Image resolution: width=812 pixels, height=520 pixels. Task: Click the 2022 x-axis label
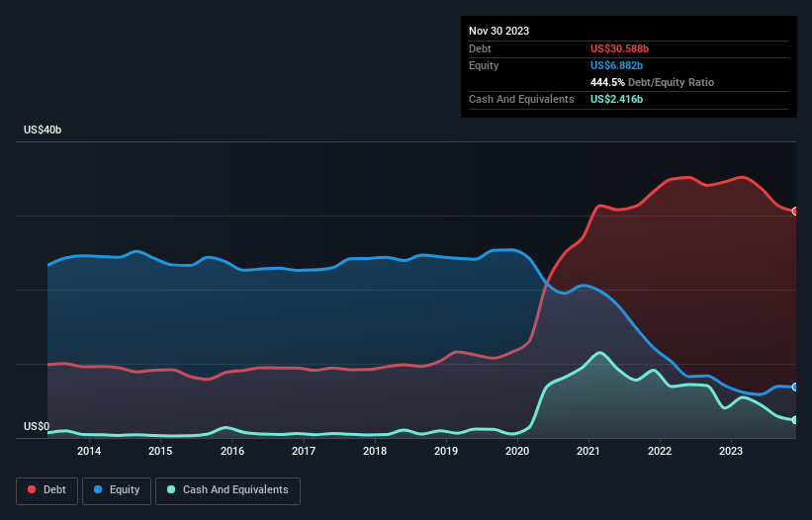pyautogui.click(x=660, y=451)
